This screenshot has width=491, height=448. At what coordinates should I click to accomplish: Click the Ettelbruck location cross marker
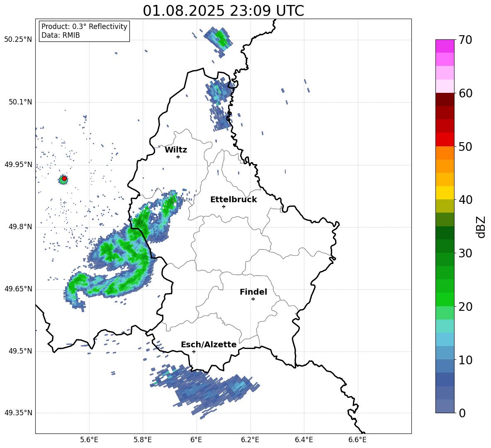coord(224,206)
